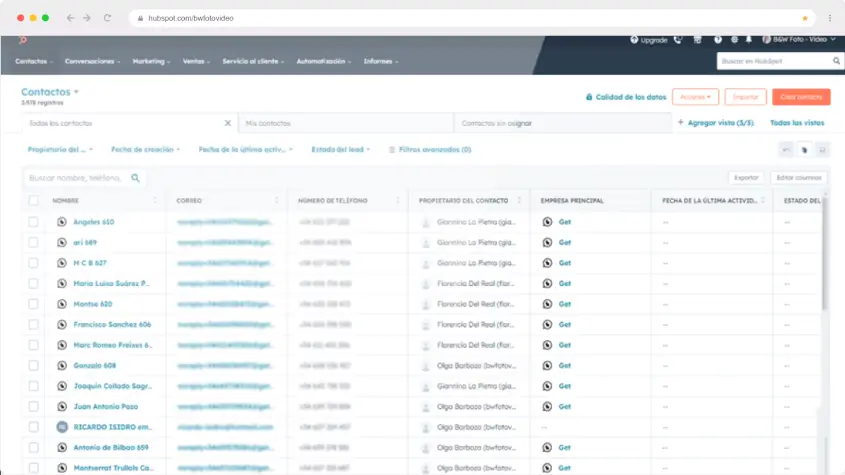
Task: Tick the checkbox for Angeles 610
Action: coord(33,222)
